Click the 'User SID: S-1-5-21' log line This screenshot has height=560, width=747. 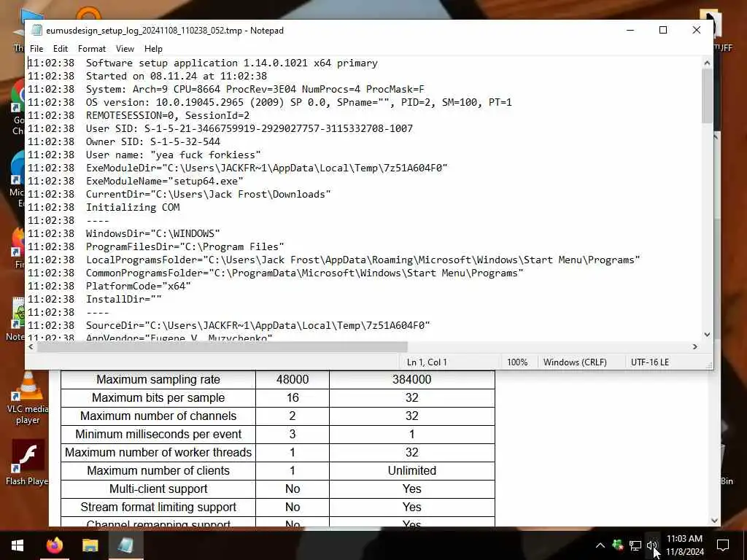coord(249,128)
